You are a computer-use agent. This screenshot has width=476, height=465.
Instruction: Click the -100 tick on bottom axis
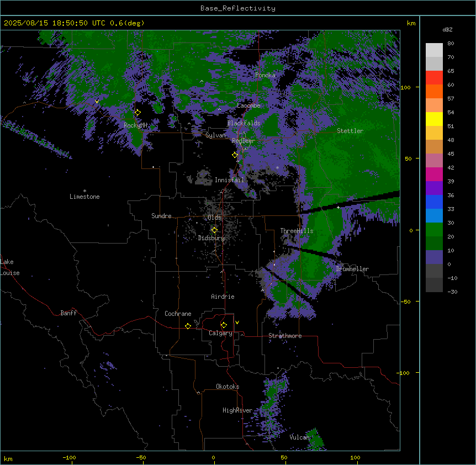(69, 457)
